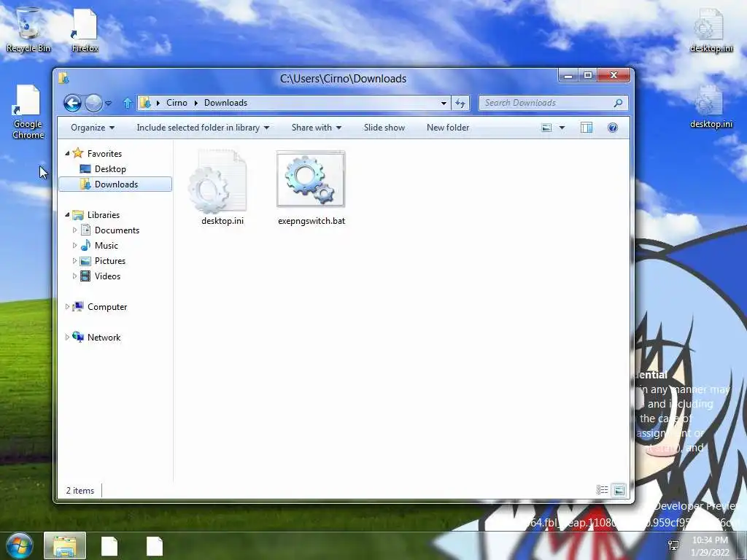
Task: Select Libraries in navigation pane
Action: (104, 215)
